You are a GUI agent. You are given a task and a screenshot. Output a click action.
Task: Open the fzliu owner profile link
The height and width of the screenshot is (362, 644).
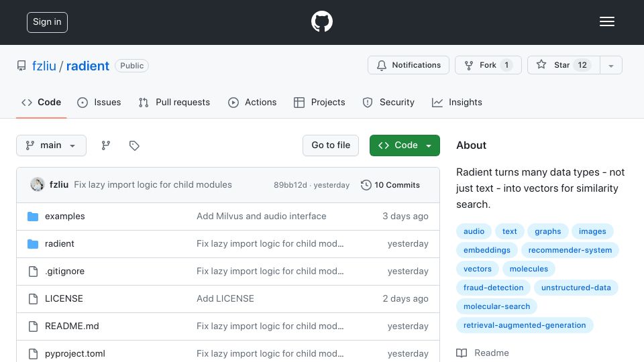pos(44,66)
